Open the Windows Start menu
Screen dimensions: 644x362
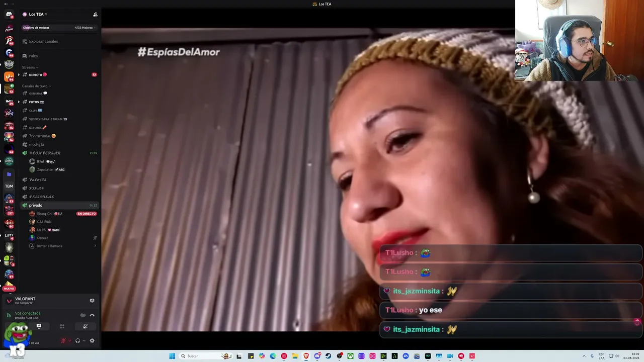coord(172,356)
